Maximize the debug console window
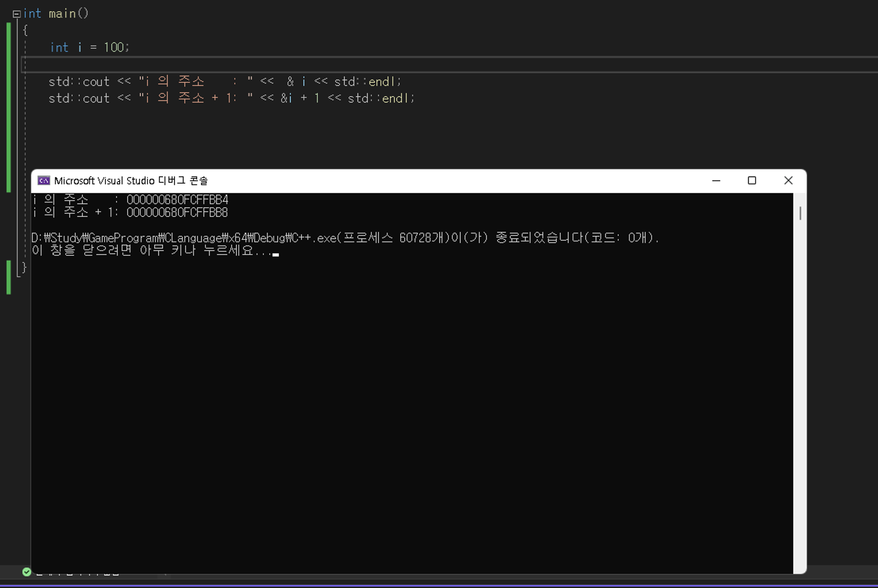 pos(752,181)
